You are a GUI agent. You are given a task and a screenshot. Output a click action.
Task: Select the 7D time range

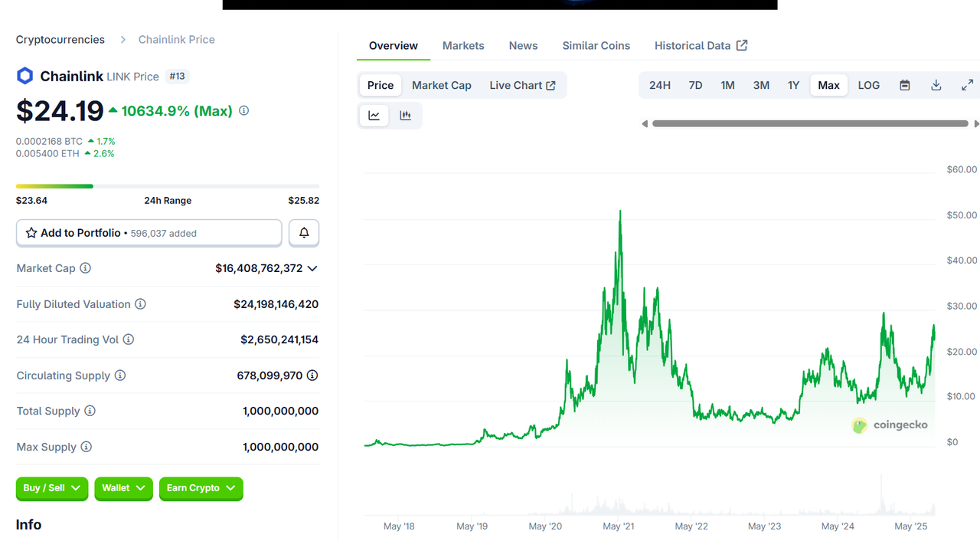[x=695, y=85]
